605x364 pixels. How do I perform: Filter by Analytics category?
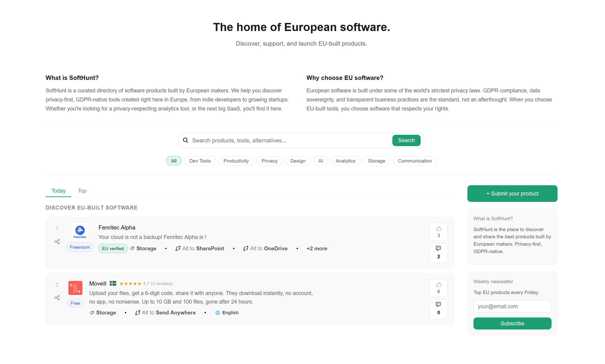[345, 161]
